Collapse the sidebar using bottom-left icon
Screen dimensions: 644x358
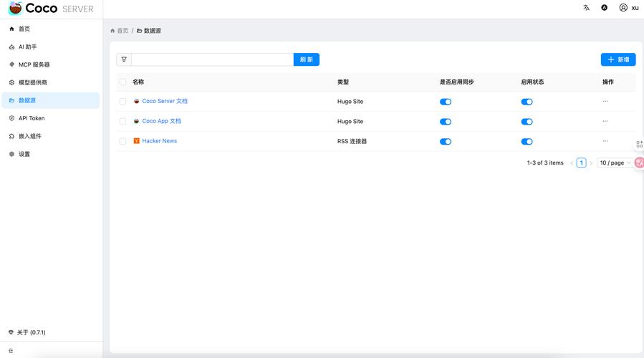pos(11,350)
